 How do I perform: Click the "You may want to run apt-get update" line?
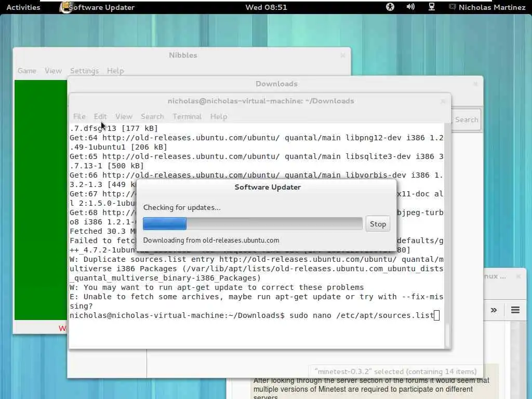pyautogui.click(x=217, y=287)
